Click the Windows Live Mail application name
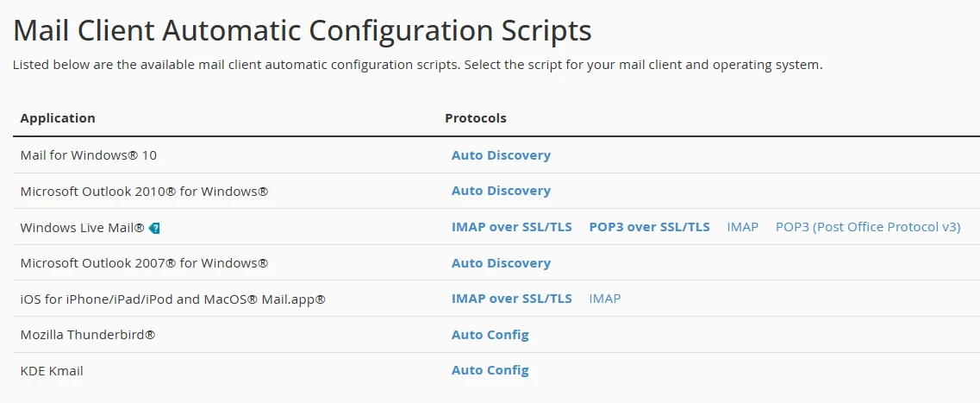The height and width of the screenshot is (403, 980). 83,228
